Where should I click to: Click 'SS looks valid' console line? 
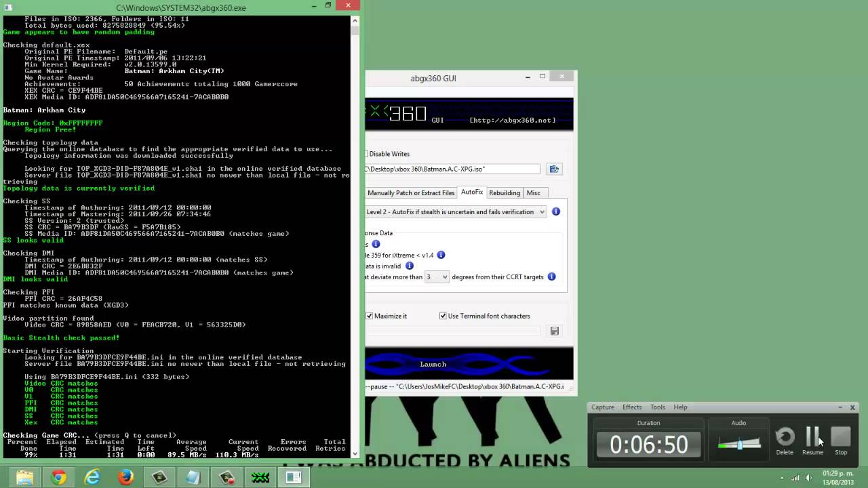click(x=33, y=240)
